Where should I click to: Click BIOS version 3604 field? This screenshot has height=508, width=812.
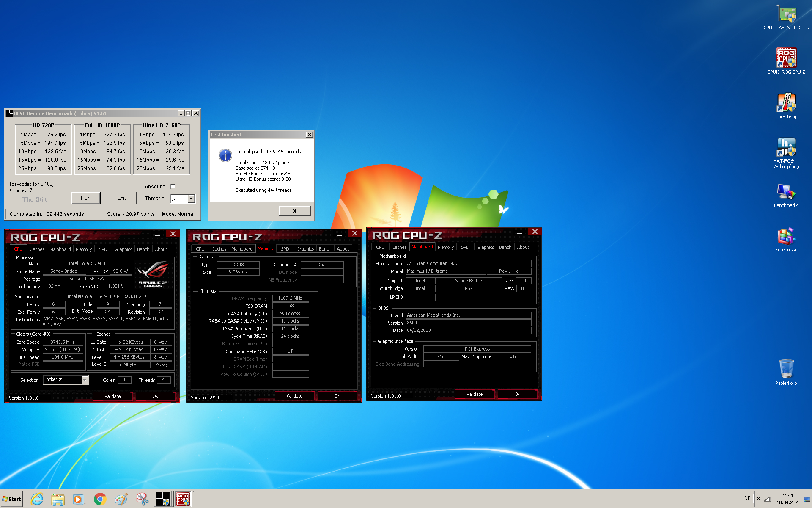(468, 323)
